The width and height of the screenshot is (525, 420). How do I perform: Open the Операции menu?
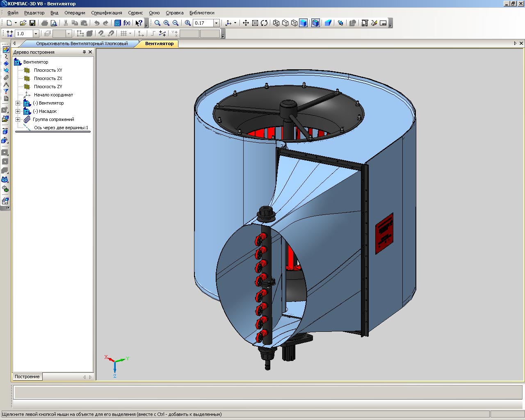point(75,13)
